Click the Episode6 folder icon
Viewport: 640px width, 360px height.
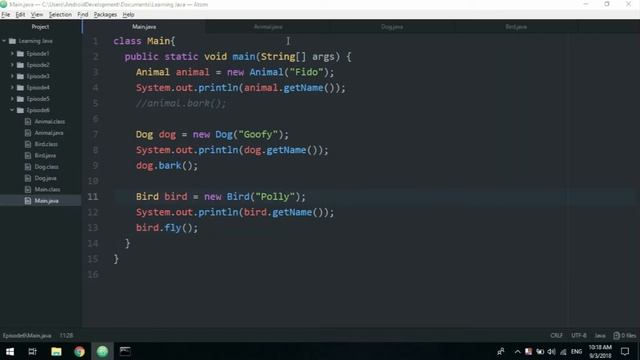[x=20, y=110]
